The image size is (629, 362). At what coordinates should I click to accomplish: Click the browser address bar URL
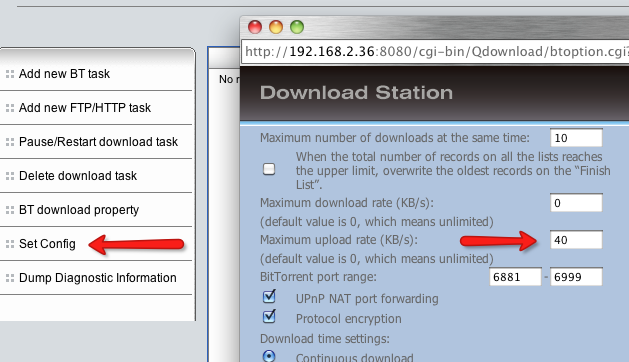coord(436,51)
